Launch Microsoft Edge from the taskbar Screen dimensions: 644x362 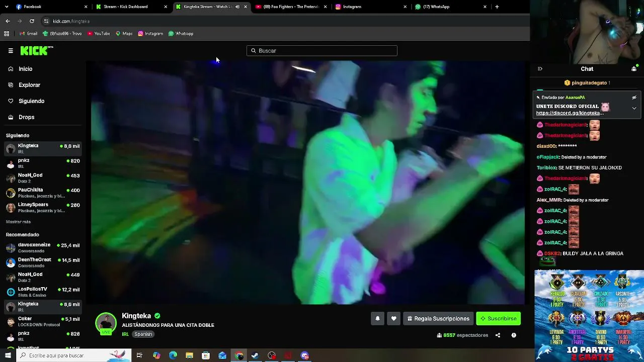pyautogui.click(x=173, y=355)
